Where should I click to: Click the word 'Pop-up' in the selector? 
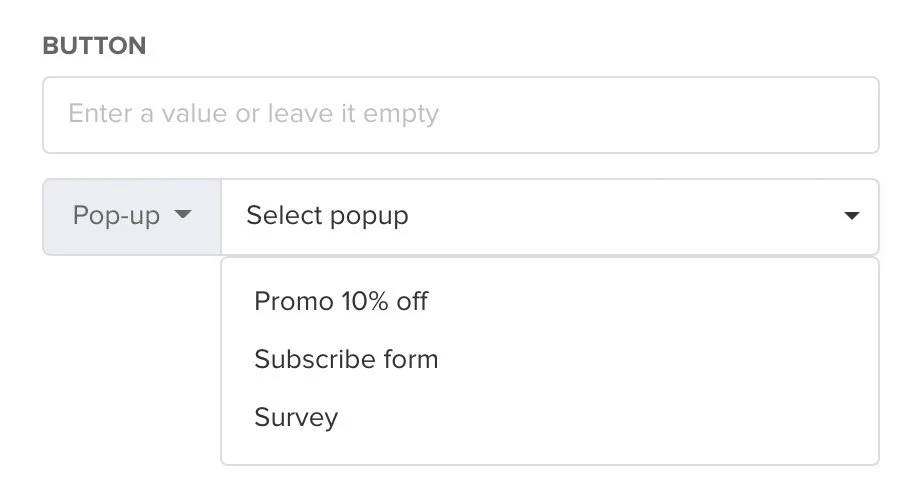(116, 216)
